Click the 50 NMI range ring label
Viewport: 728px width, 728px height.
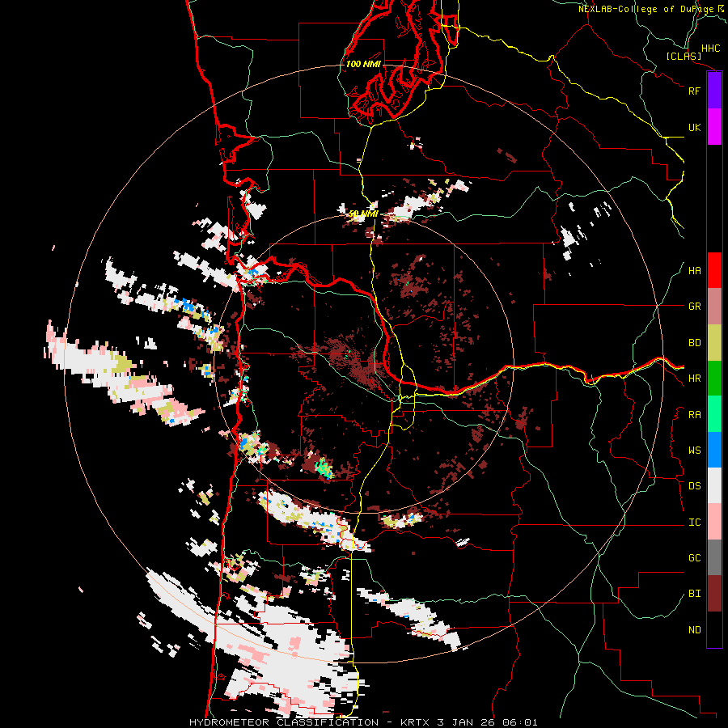click(363, 214)
